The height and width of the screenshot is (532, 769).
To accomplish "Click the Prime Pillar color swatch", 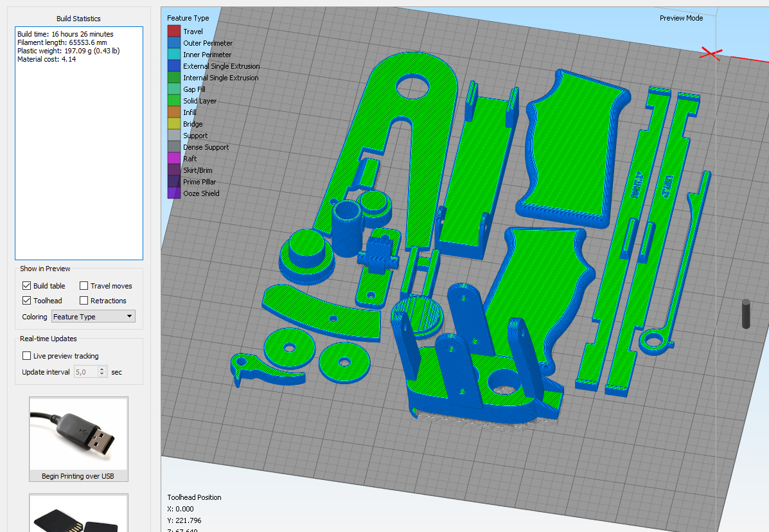I will coord(174,181).
